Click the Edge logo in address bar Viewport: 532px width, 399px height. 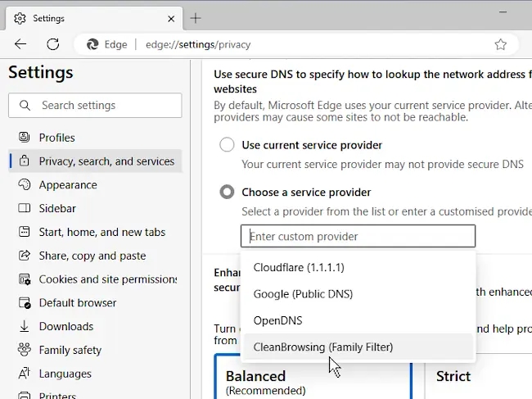tap(92, 44)
